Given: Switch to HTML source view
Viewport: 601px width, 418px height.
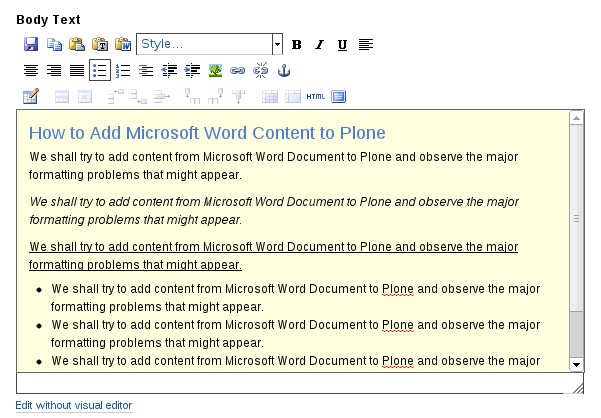Looking at the screenshot, I should 315,97.
